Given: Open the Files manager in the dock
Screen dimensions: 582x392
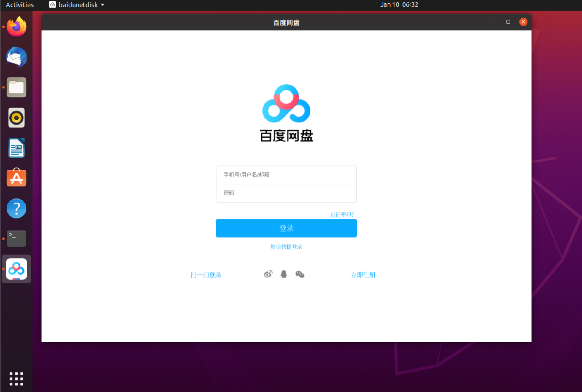Looking at the screenshot, I should (17, 87).
